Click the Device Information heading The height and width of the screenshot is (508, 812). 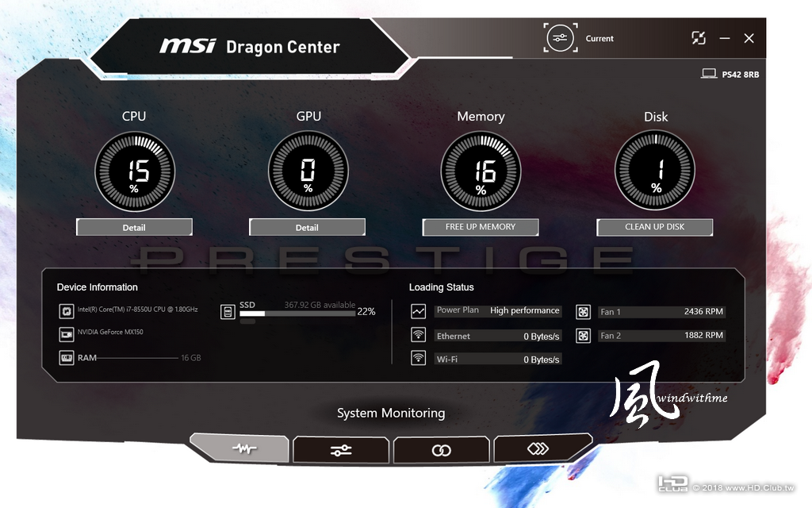98,287
